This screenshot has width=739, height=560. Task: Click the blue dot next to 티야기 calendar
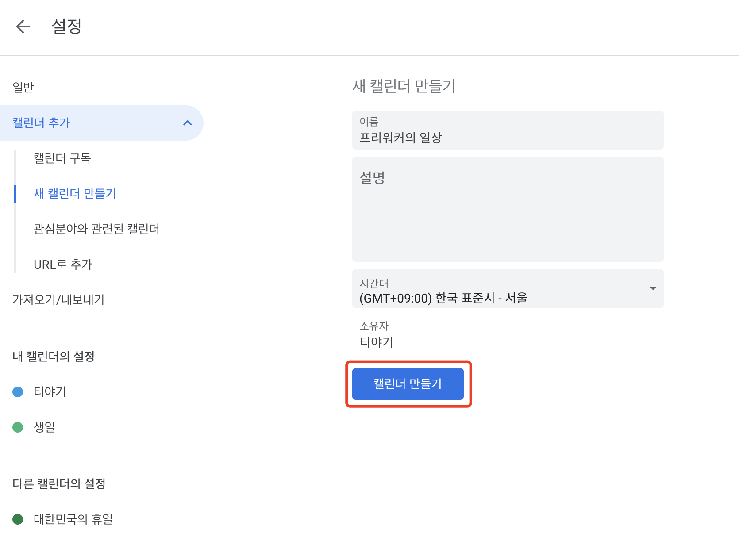(18, 391)
